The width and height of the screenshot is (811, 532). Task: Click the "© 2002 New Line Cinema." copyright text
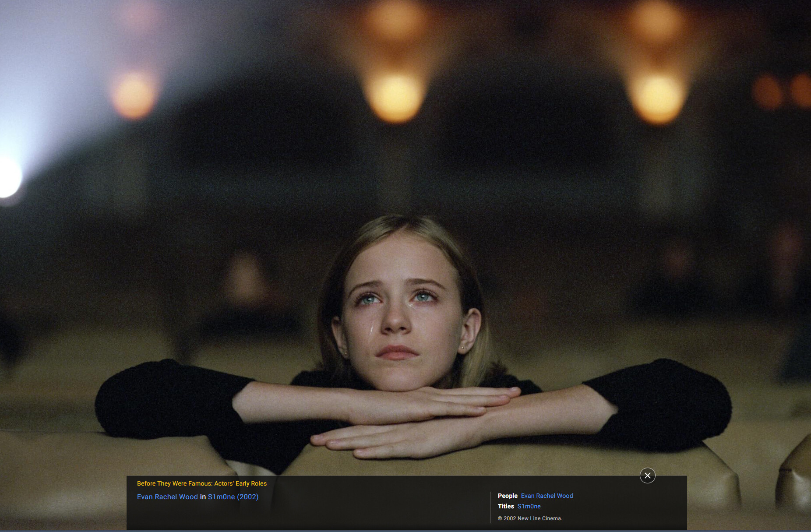pos(530,518)
